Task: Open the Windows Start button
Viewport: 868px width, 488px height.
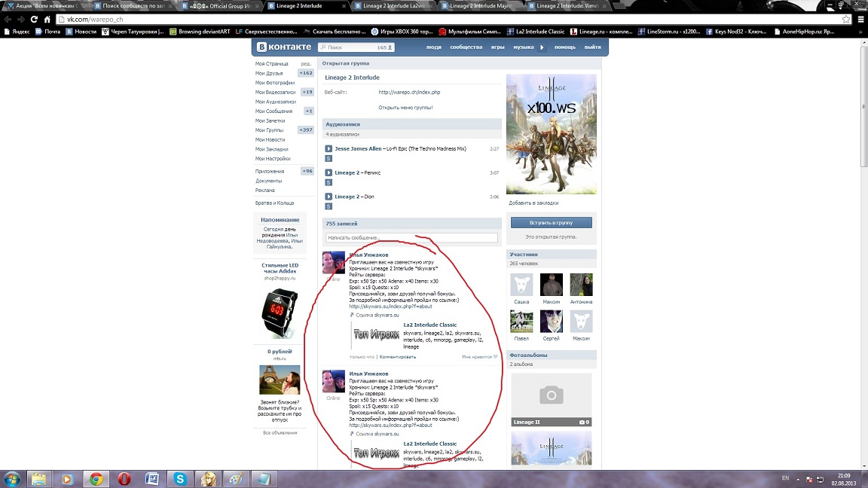Action: pos(11,479)
